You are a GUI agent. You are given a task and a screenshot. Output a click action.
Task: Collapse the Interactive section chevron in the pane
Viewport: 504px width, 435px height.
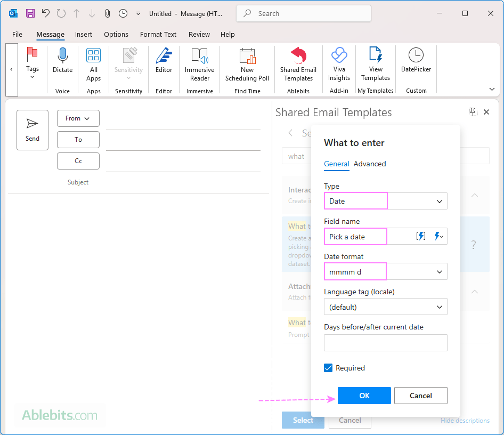[474, 195]
